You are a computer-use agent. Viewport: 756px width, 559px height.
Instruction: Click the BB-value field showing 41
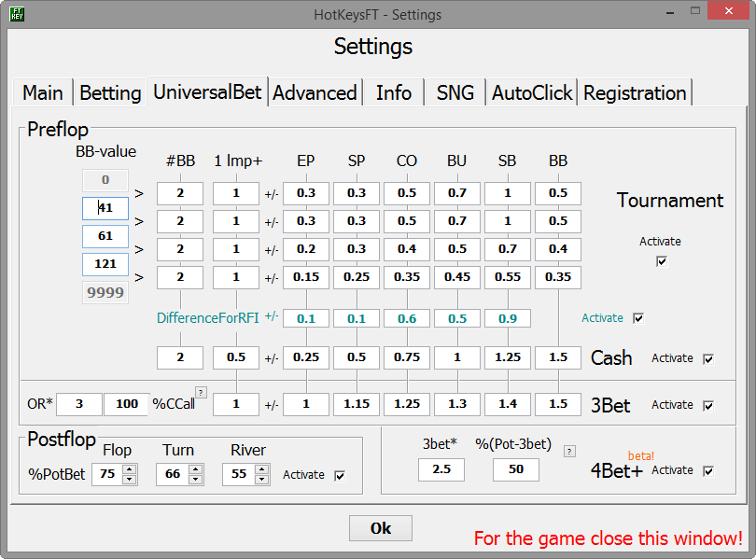(105, 208)
